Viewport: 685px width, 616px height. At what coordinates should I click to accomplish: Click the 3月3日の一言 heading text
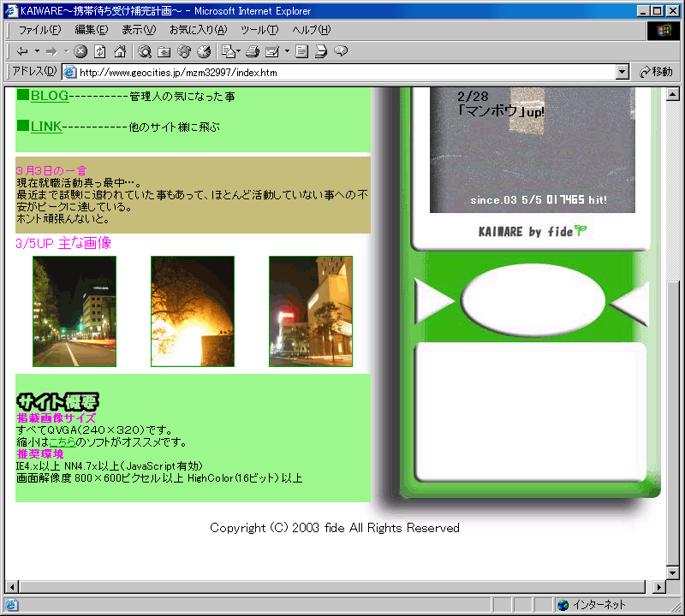tap(51, 170)
